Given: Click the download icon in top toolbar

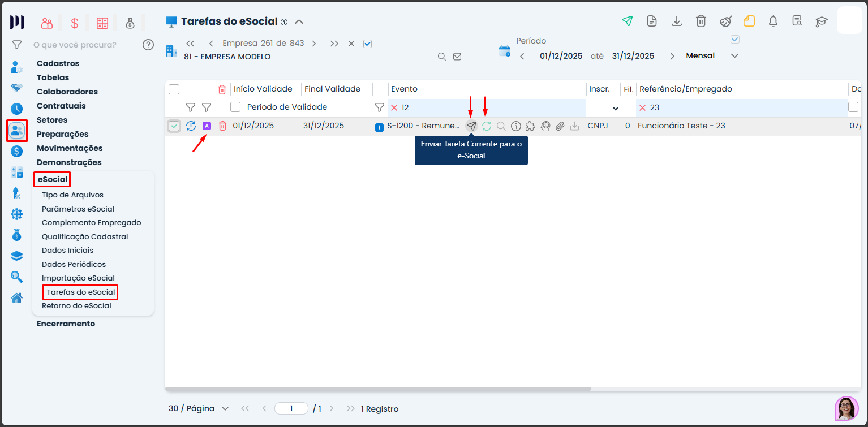Looking at the screenshot, I should (x=676, y=21).
